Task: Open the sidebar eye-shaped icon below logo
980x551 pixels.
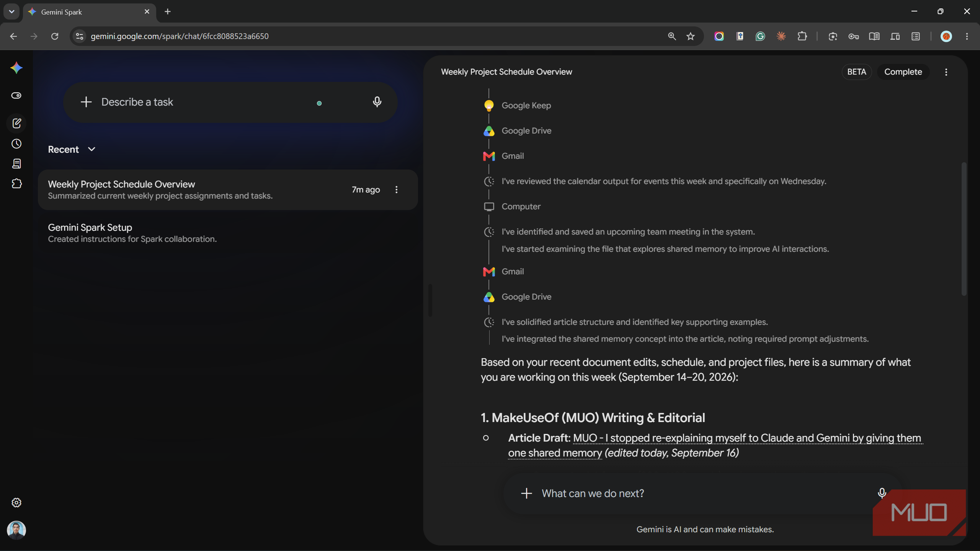Action: (x=16, y=95)
